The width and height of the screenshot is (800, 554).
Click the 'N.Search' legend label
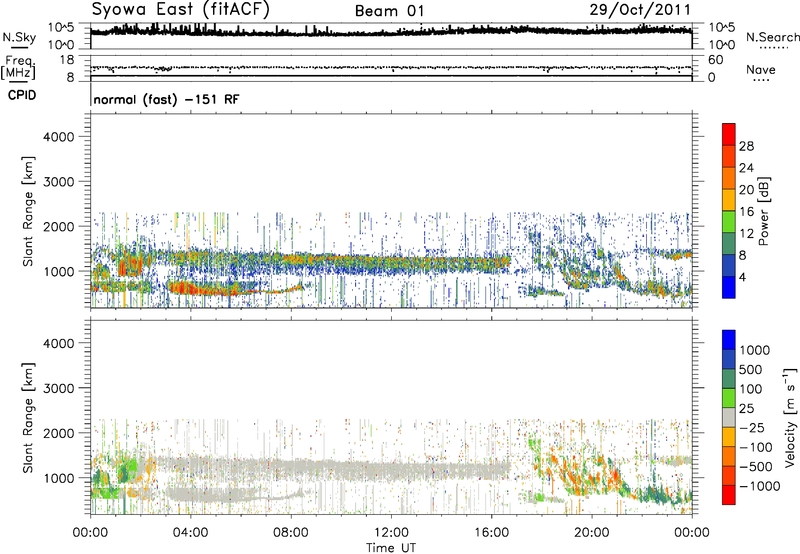click(772, 37)
